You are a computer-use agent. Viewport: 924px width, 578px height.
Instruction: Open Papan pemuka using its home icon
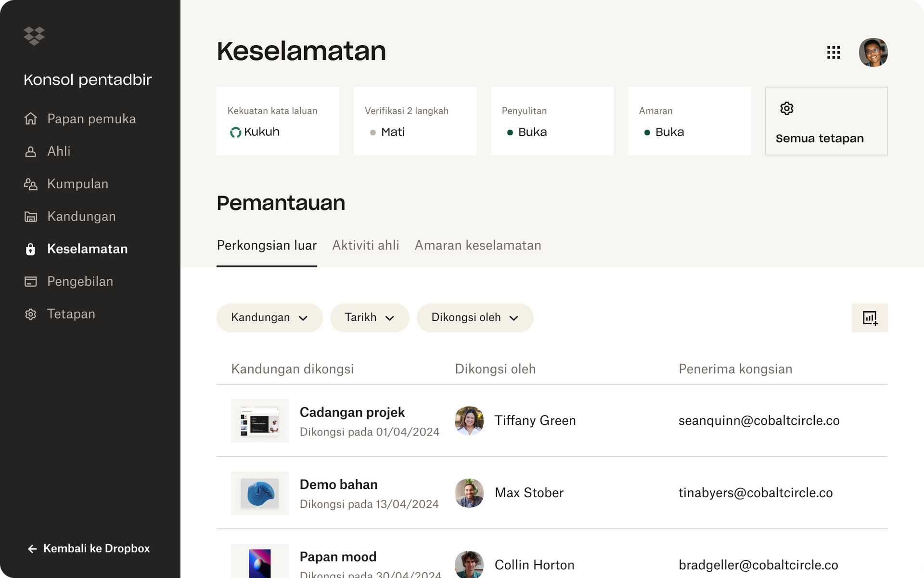[31, 119]
